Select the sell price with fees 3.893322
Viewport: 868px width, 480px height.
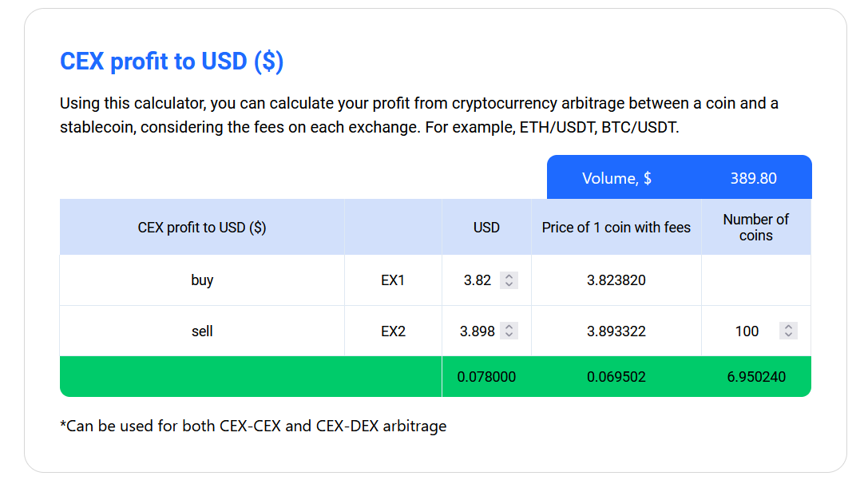616,331
